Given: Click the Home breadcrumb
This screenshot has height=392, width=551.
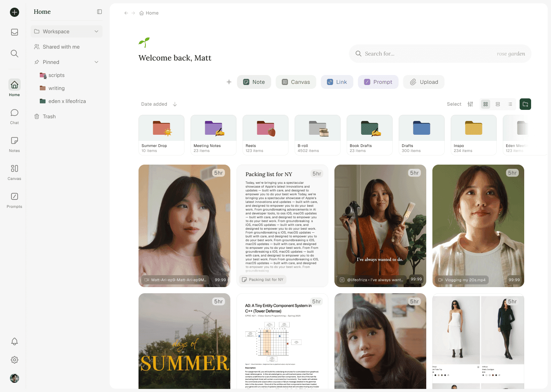Looking at the screenshot, I should (149, 13).
